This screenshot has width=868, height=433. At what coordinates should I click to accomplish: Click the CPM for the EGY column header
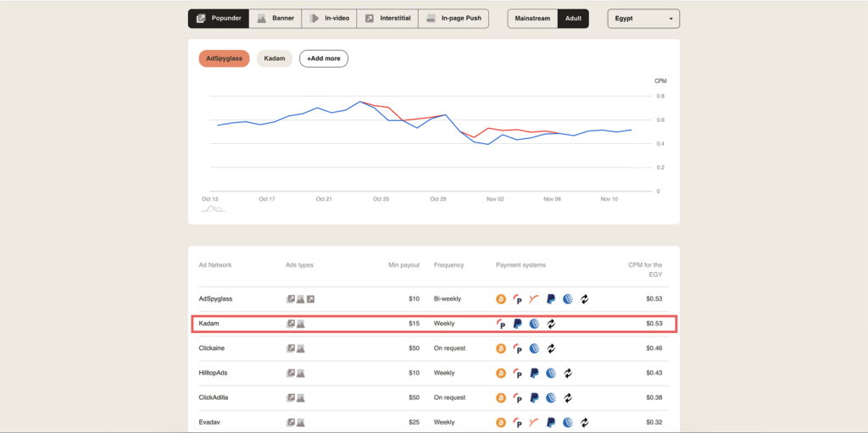(x=645, y=269)
